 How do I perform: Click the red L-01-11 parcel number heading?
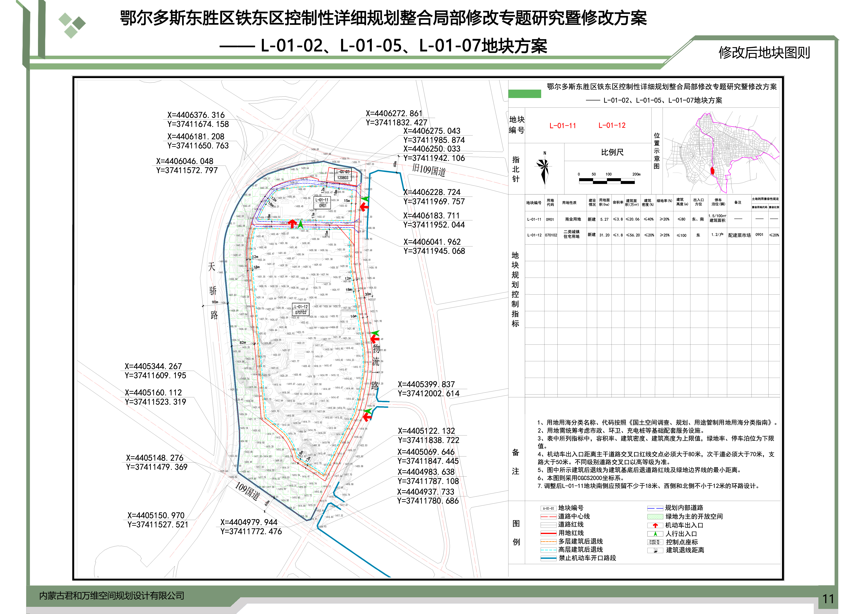[x=563, y=126]
